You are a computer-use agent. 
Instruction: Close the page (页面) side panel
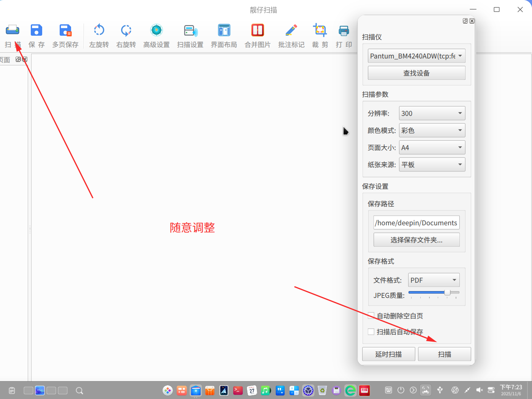(25, 59)
